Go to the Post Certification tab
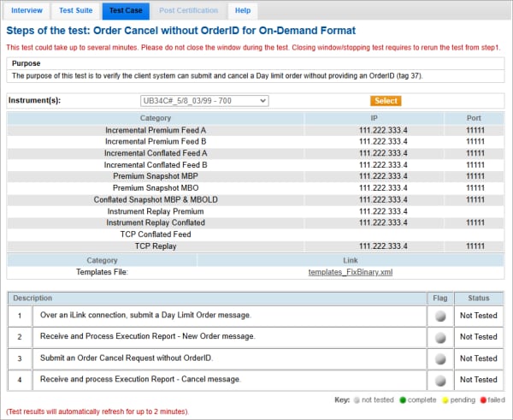This screenshot has height=420, width=513. (188, 10)
